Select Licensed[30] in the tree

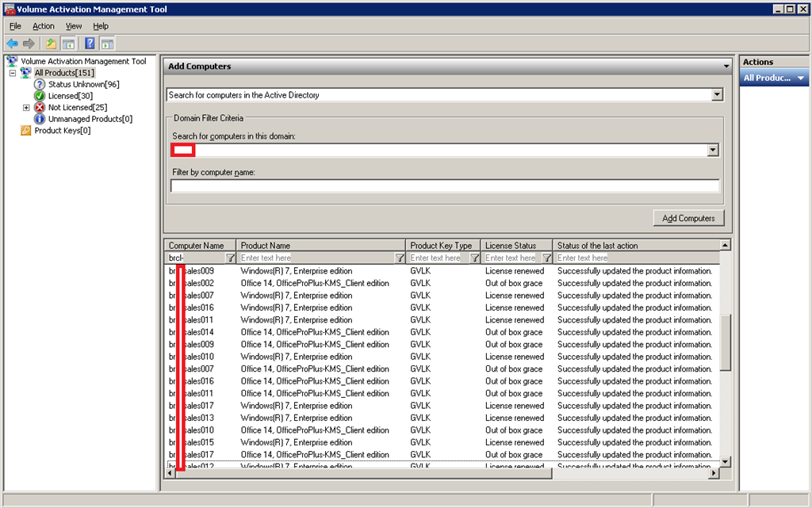click(x=70, y=96)
